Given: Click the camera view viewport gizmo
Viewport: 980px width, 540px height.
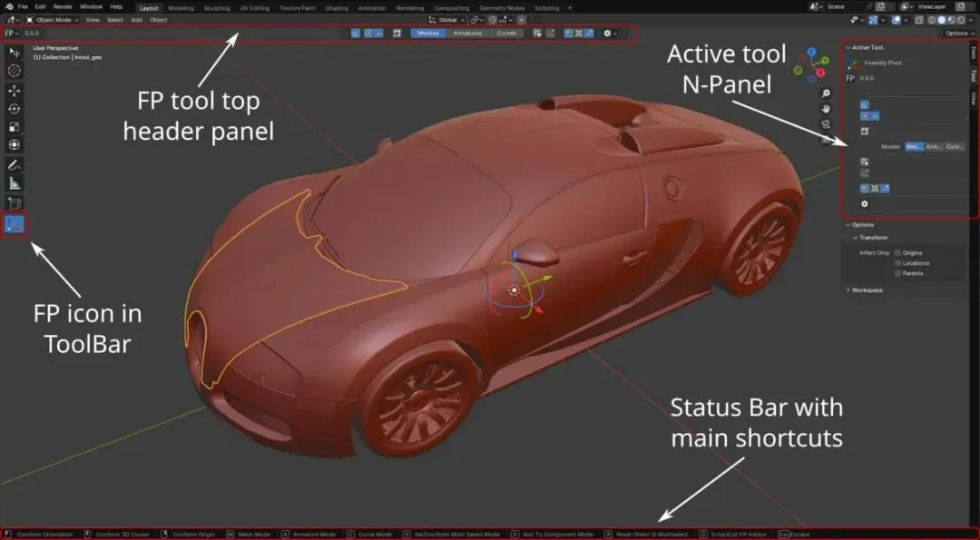Looking at the screenshot, I should tap(826, 124).
